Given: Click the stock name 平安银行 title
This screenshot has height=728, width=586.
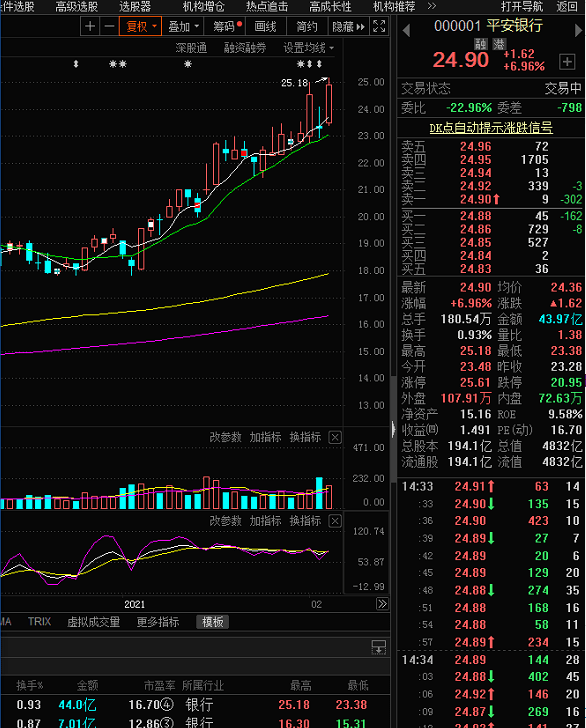Looking at the screenshot, I should click(514, 26).
